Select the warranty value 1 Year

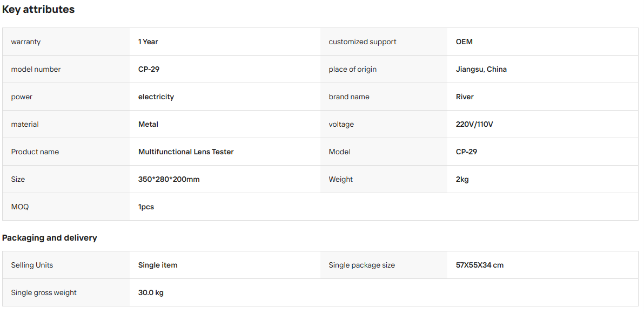pos(148,42)
